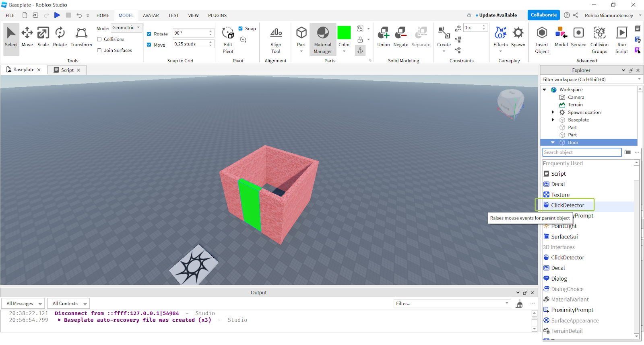Switch to the AVATAR ribbon tab
Screen dimensions: 644x345
pos(151,15)
